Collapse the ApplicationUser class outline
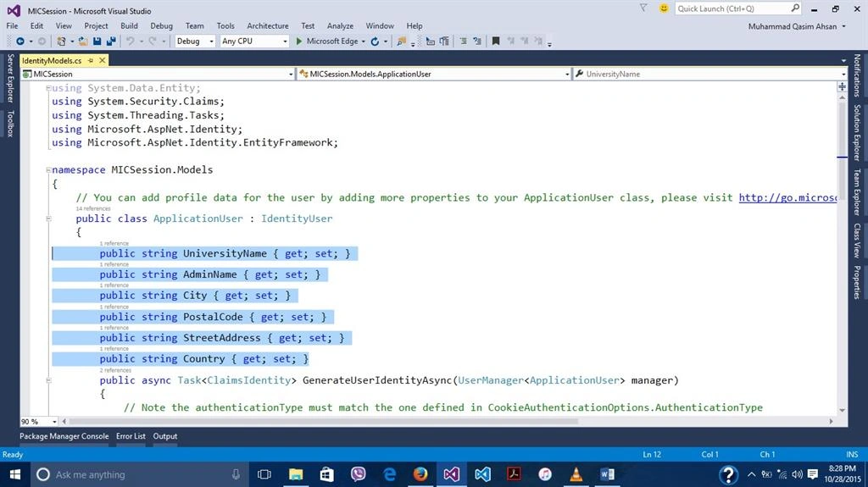The image size is (868, 487). point(48,219)
